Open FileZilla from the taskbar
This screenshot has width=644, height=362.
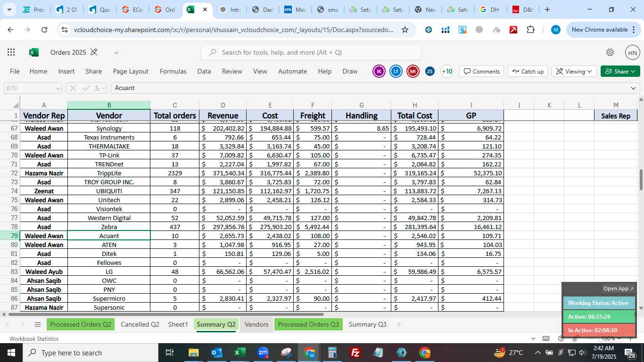[x=355, y=353]
